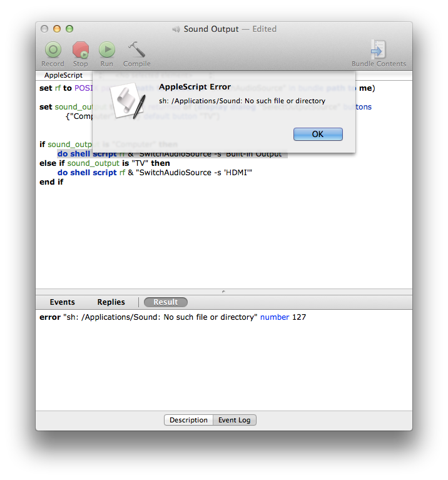The image size is (448, 480).
Task: Dismiss the error dialog with OK
Action: click(x=318, y=134)
